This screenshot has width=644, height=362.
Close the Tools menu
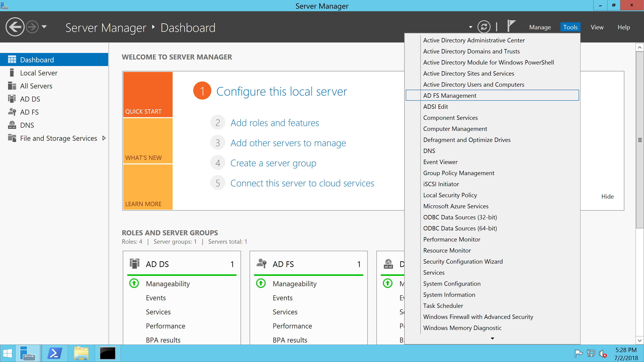pos(570,27)
